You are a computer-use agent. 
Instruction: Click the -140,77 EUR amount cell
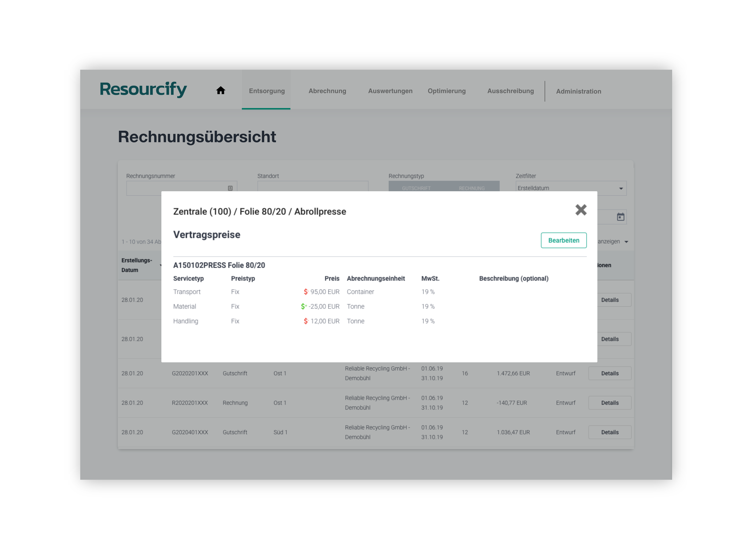(512, 403)
